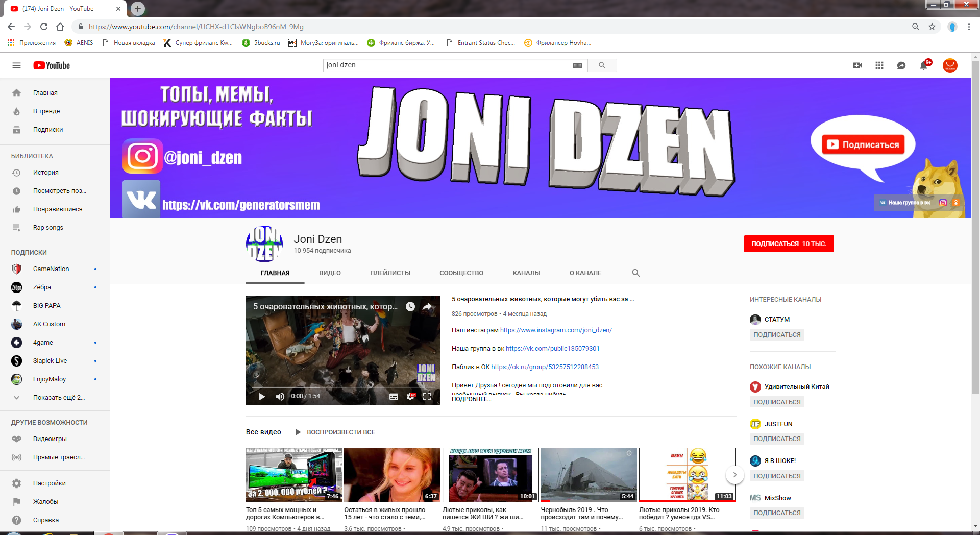Open the on-screen keyboard icon in search box

pos(577,65)
